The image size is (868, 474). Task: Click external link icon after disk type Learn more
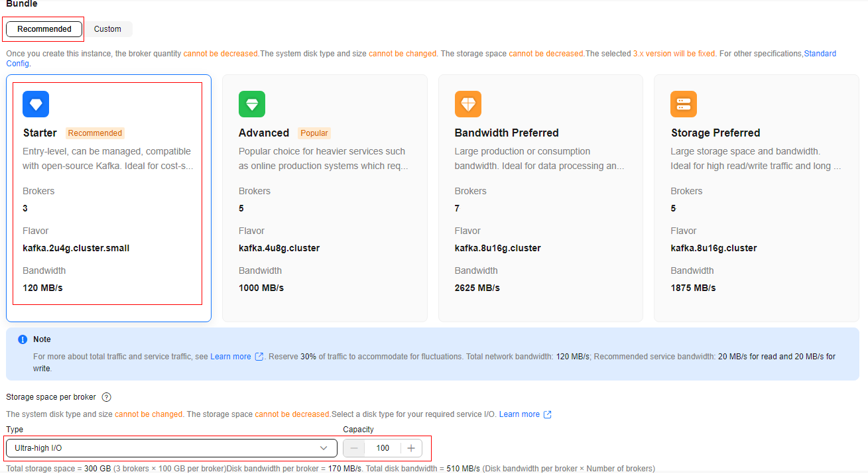[x=548, y=414]
